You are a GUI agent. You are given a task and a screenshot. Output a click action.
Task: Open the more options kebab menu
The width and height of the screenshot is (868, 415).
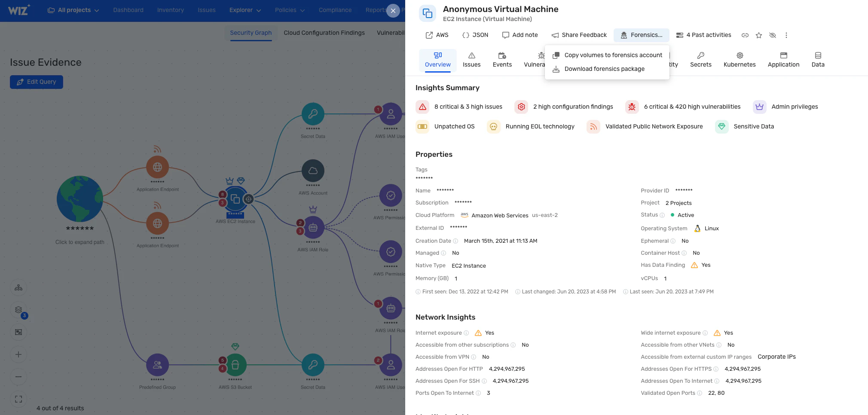click(786, 35)
